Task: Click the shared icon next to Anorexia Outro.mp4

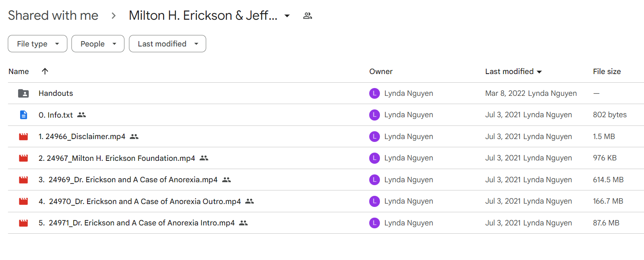Action: tap(249, 201)
